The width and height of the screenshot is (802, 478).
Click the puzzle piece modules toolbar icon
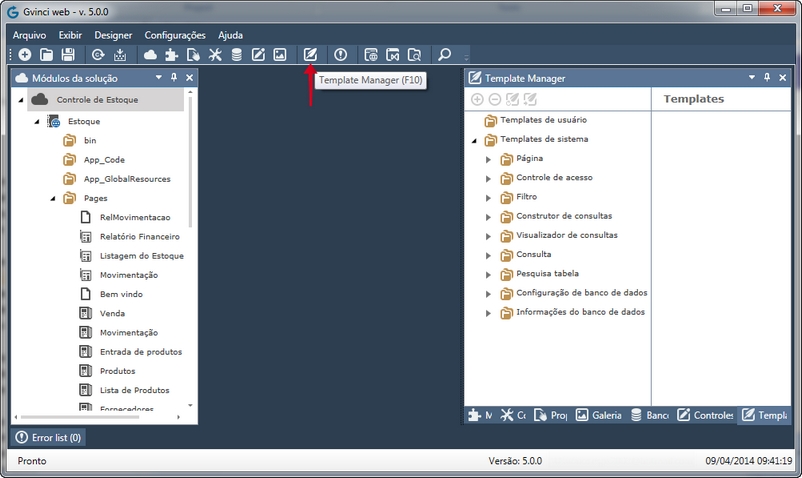pos(171,55)
